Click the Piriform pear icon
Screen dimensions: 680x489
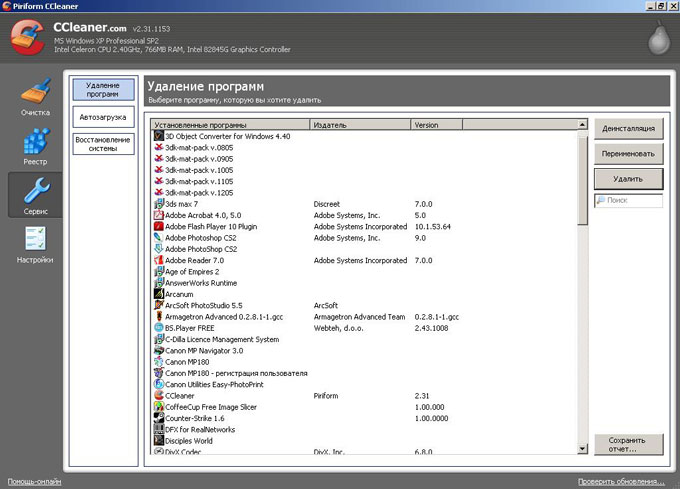pos(659,38)
